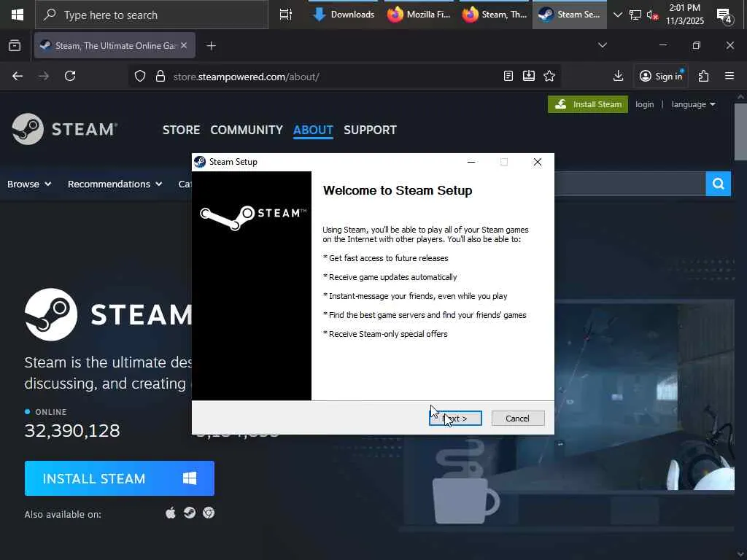This screenshot has width=747, height=560.
Task: Open the SUPPORT menu
Action: click(370, 130)
